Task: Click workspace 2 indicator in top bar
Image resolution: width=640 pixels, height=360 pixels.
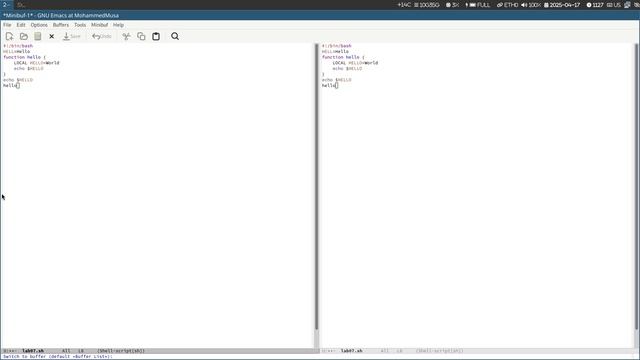Action: [x=6, y=5]
